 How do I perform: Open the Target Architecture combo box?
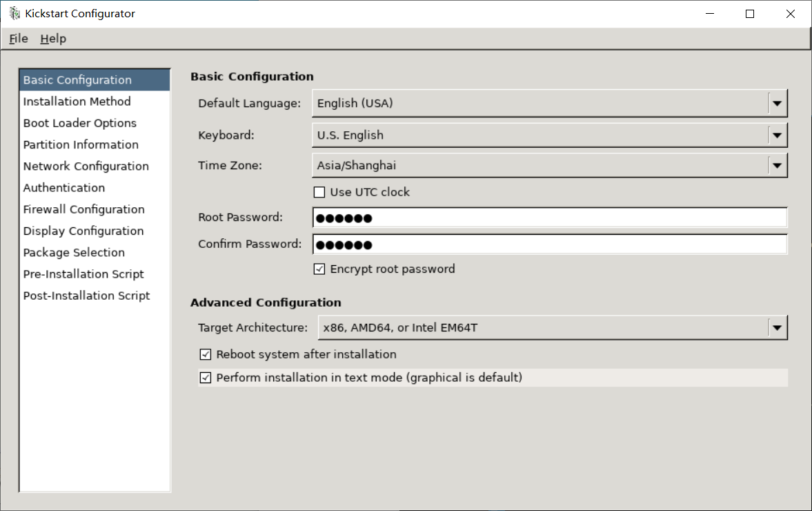pos(553,327)
